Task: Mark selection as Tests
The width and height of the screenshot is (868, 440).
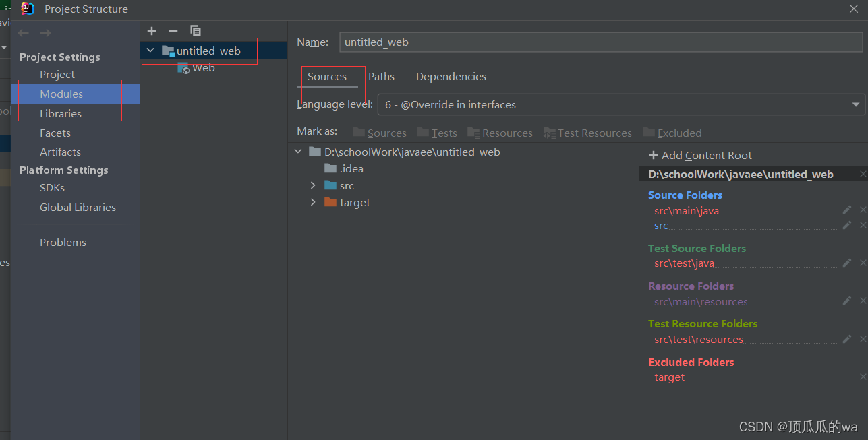Action: [436, 133]
